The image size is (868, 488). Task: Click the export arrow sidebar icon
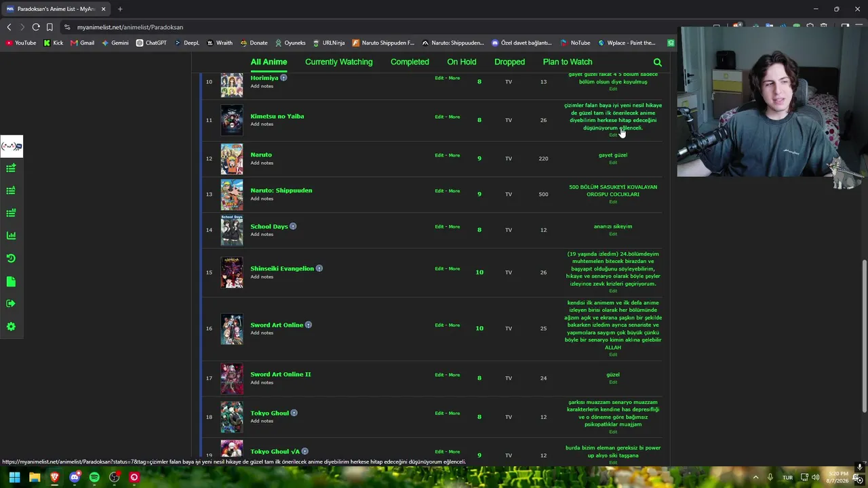(11, 304)
